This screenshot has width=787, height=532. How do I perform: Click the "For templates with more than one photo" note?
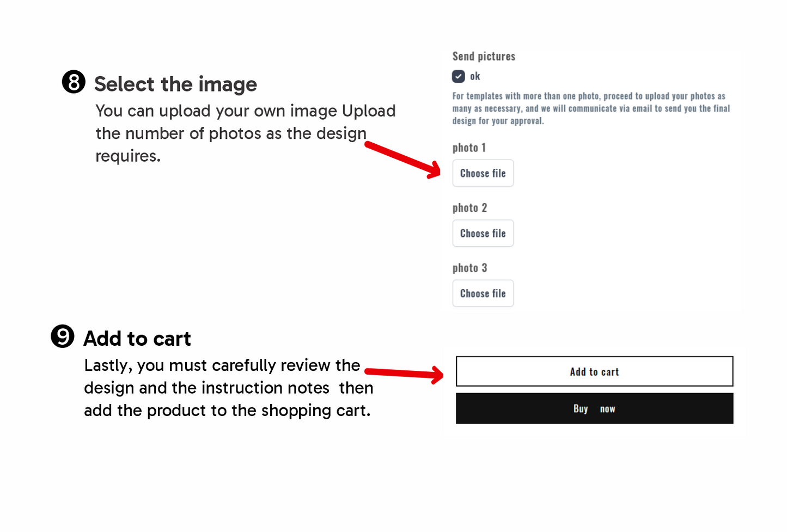[591, 108]
